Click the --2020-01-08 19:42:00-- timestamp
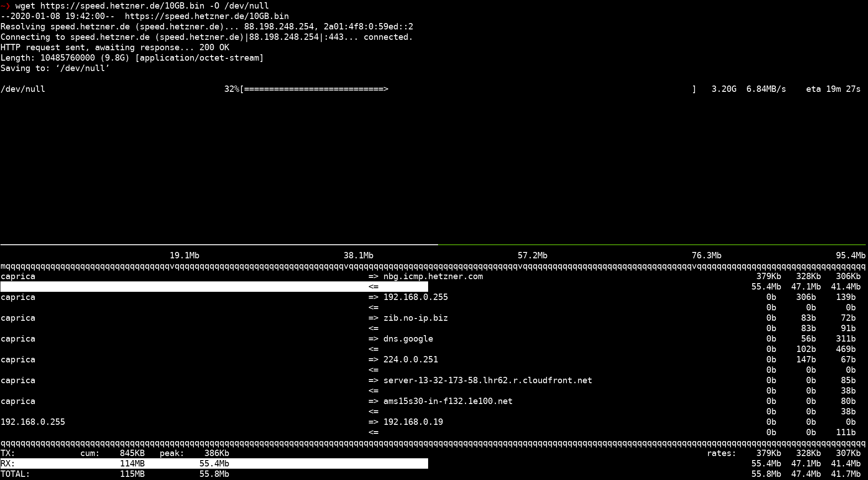 57,16
